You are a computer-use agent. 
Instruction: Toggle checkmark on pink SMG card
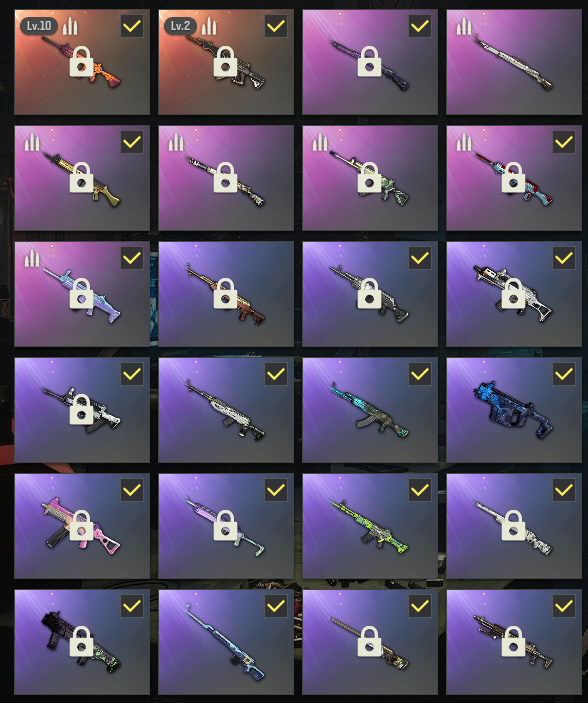[132, 490]
